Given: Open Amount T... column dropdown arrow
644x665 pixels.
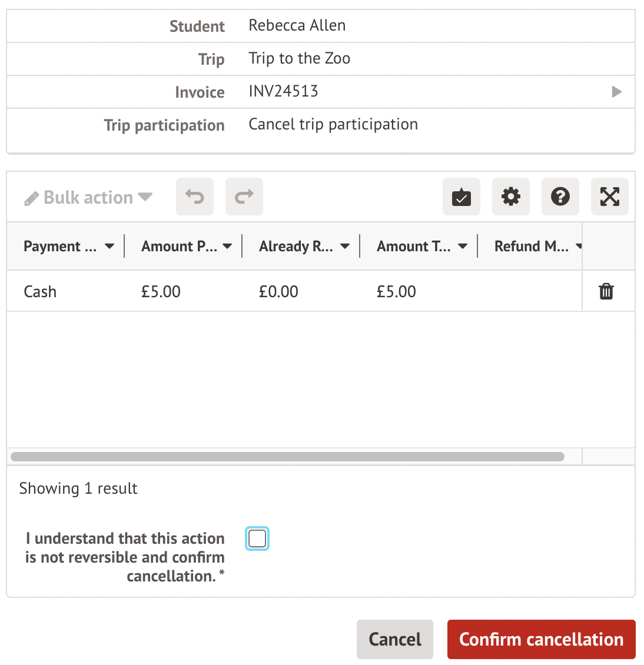Looking at the screenshot, I should pos(463,247).
